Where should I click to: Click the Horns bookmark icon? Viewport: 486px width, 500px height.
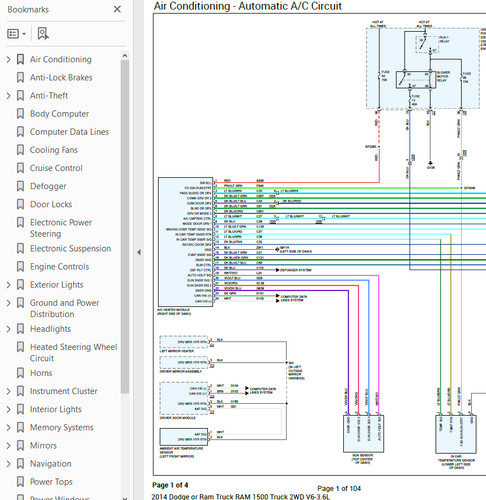20,373
